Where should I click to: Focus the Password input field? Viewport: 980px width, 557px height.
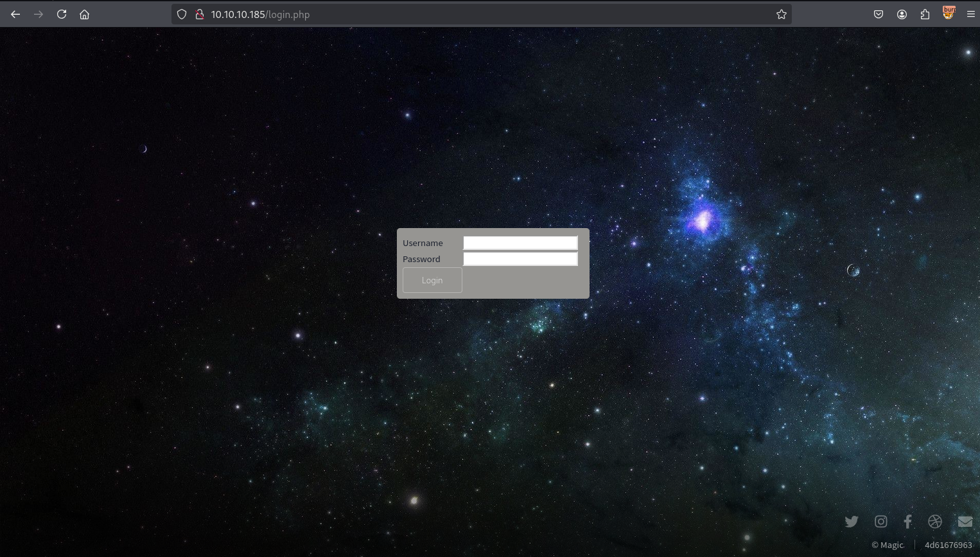tap(521, 259)
